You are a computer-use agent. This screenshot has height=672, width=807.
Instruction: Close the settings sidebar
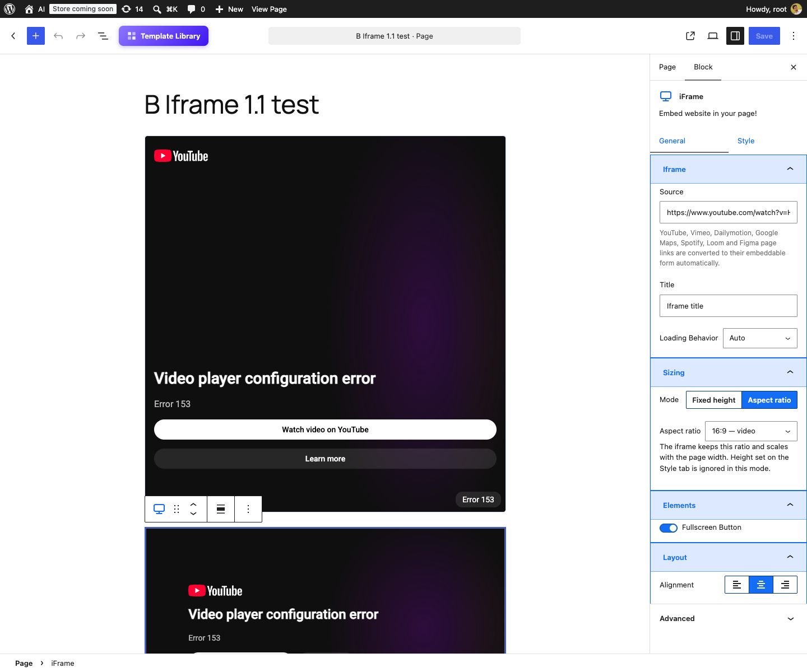(x=794, y=67)
